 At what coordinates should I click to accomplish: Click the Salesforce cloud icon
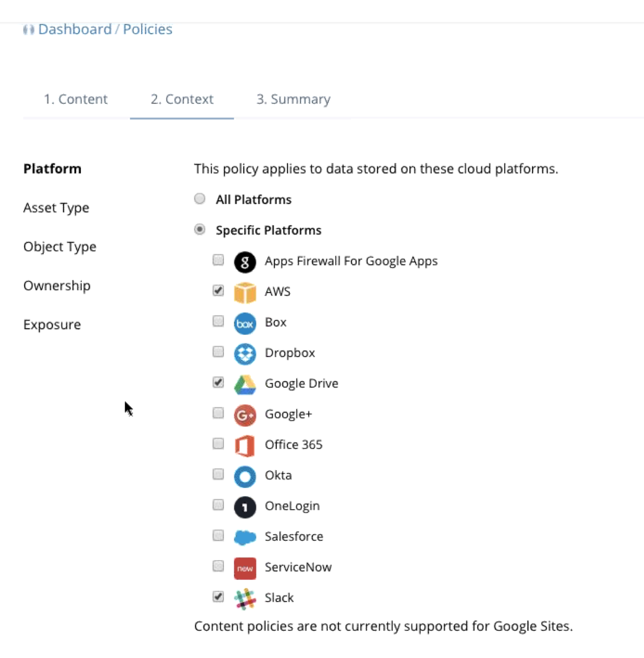click(x=245, y=537)
